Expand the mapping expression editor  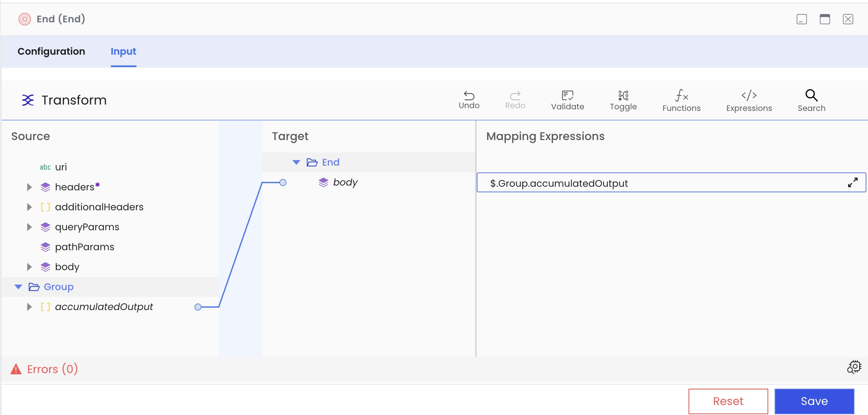(x=852, y=183)
